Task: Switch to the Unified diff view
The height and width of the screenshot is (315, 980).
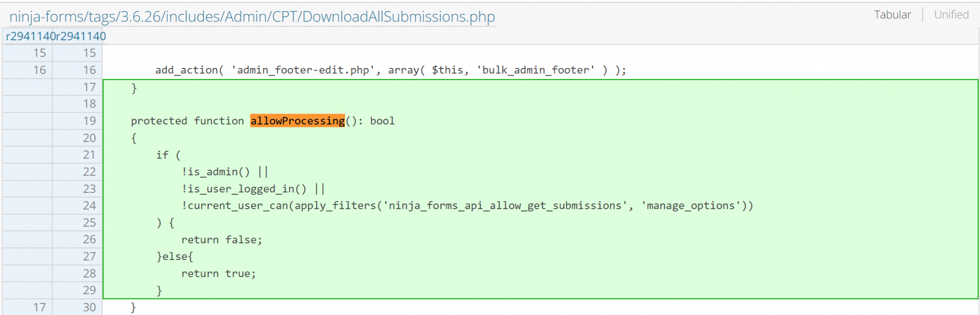Action: tap(951, 14)
